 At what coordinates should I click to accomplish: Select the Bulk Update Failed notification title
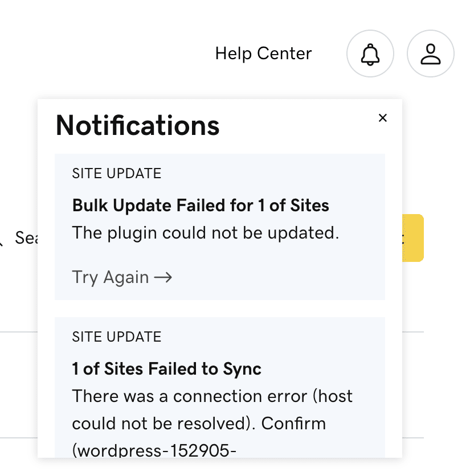(x=201, y=205)
